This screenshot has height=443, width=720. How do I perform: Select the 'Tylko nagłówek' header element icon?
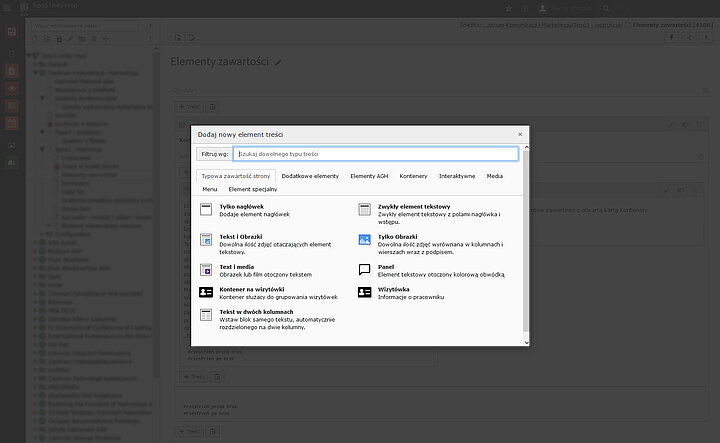(x=207, y=209)
